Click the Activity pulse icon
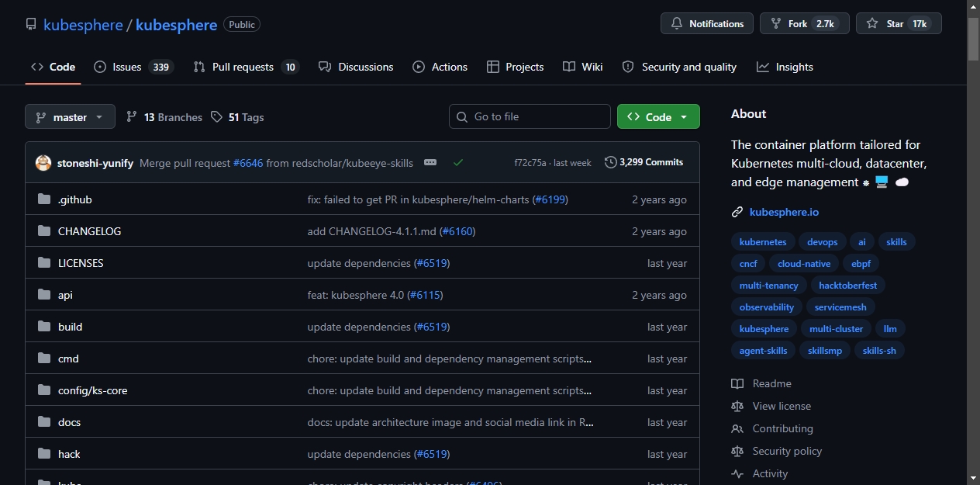The width and height of the screenshot is (980, 485). coord(737,473)
